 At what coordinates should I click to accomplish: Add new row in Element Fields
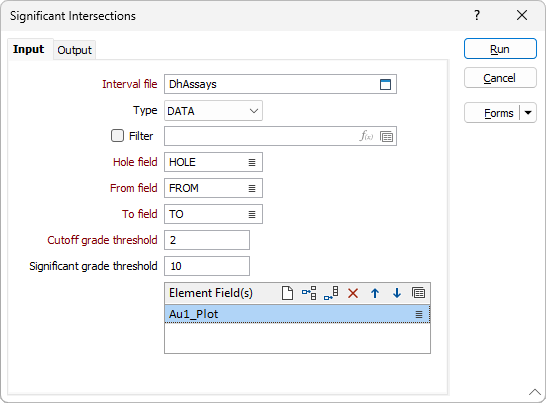pos(287,293)
